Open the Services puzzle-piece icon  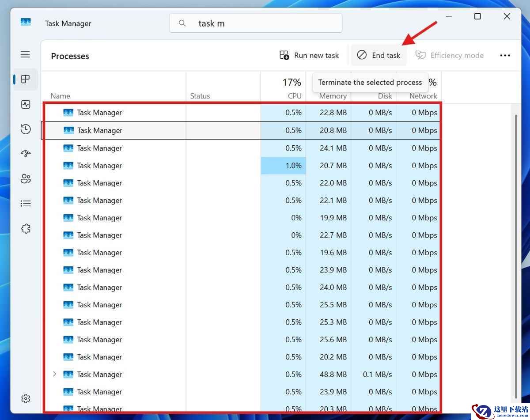point(26,229)
